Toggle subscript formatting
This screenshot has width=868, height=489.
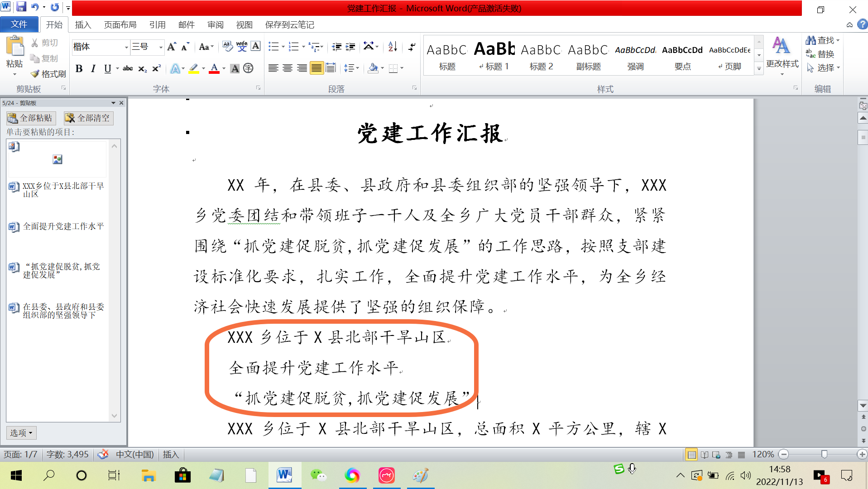(142, 68)
